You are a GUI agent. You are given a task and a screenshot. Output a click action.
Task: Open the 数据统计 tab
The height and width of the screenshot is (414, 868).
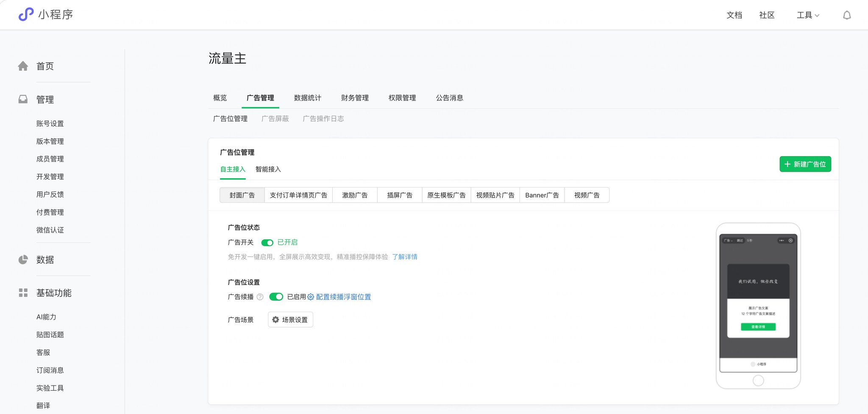pyautogui.click(x=308, y=98)
